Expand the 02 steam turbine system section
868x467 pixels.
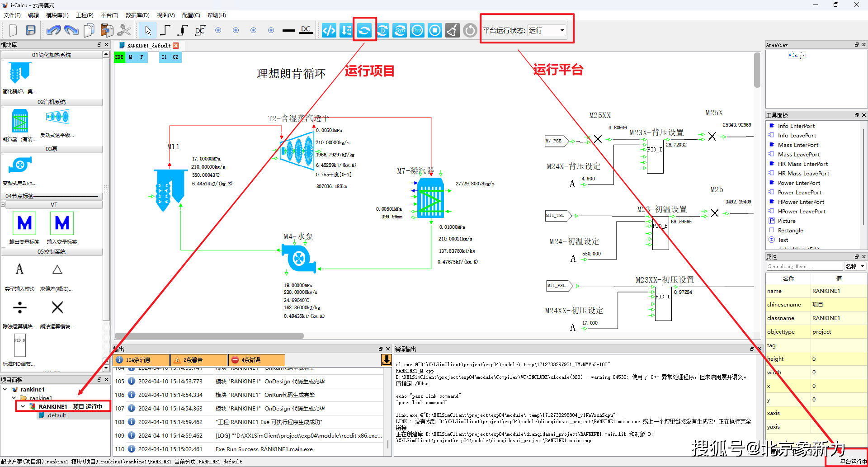click(52, 102)
